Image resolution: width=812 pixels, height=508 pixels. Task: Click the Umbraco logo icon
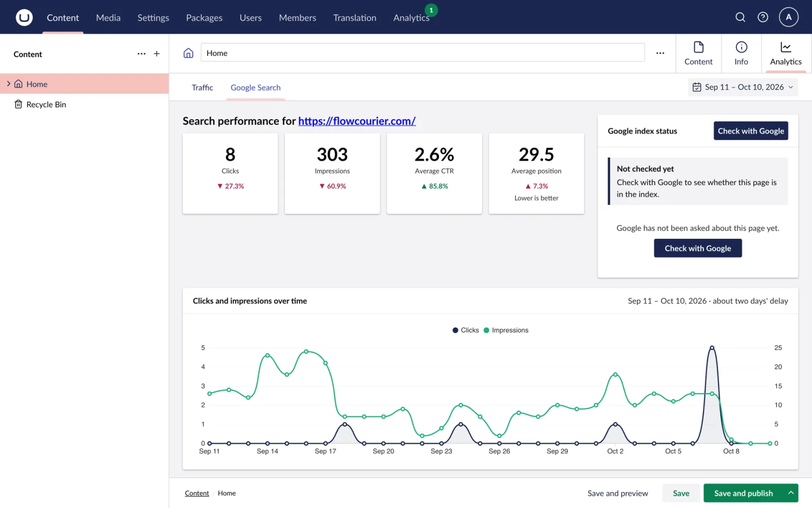[x=24, y=17]
